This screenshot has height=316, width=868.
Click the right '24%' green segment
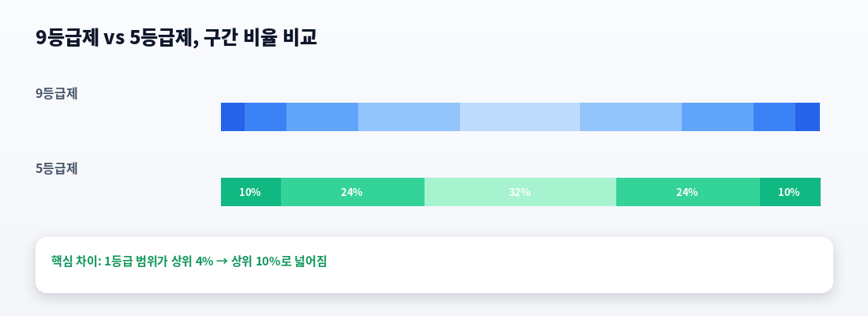tap(688, 192)
